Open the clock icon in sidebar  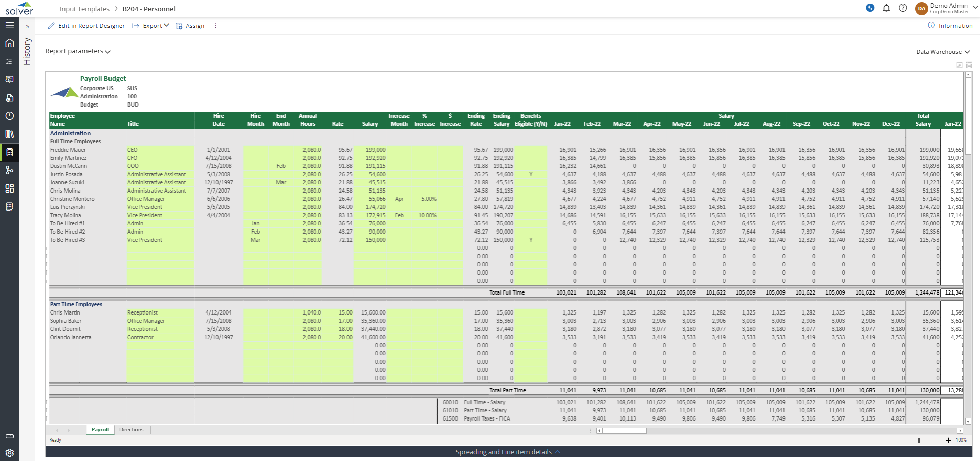click(9, 116)
